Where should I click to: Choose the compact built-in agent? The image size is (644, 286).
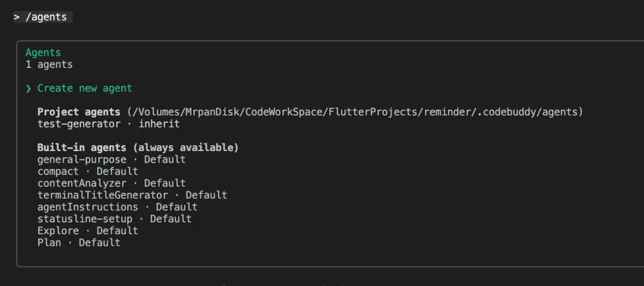coord(58,171)
